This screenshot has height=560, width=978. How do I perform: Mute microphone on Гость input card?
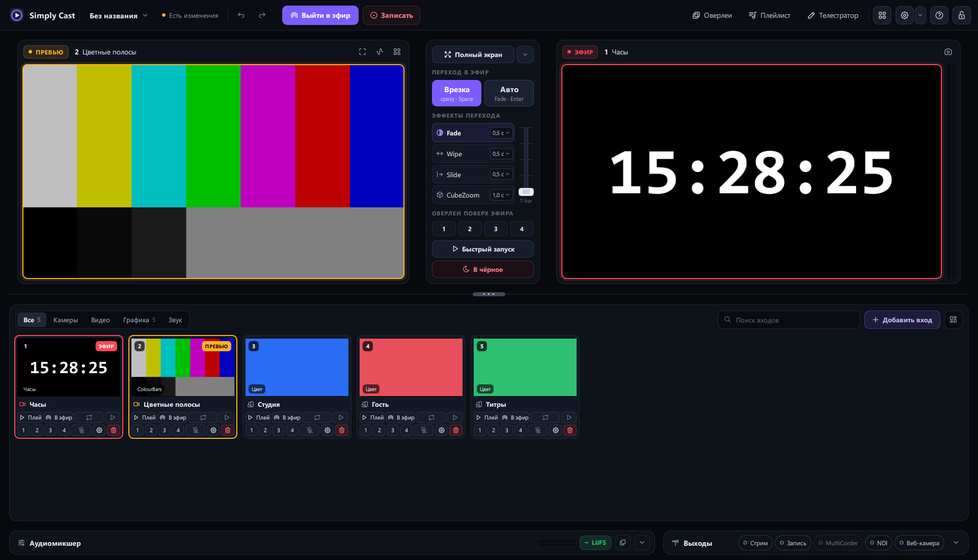coord(424,430)
